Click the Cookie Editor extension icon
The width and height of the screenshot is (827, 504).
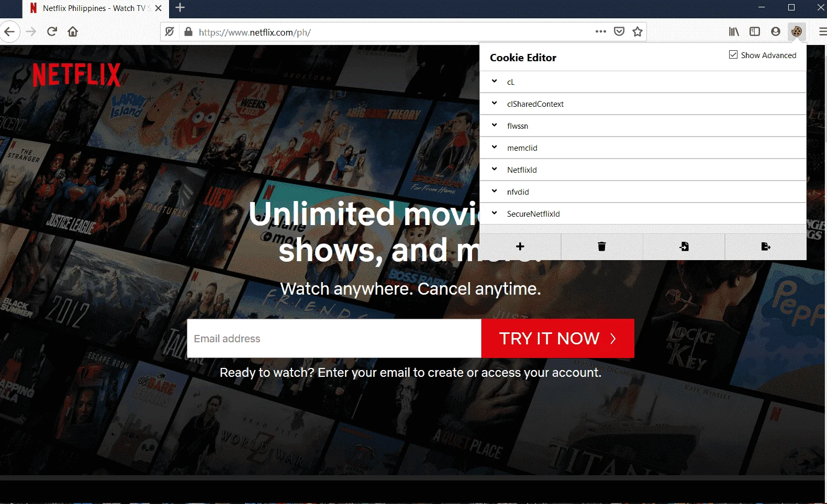pyautogui.click(x=796, y=31)
